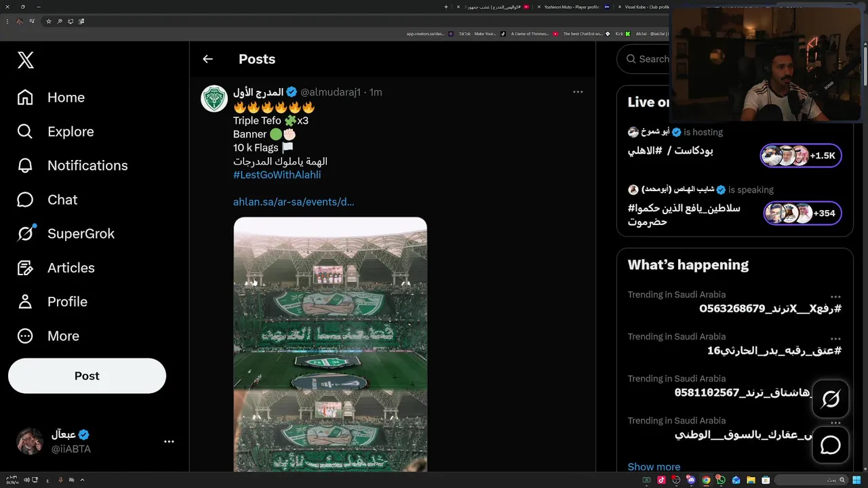
Task: Open account menu dots beside @iiABTA
Action: click(169, 441)
